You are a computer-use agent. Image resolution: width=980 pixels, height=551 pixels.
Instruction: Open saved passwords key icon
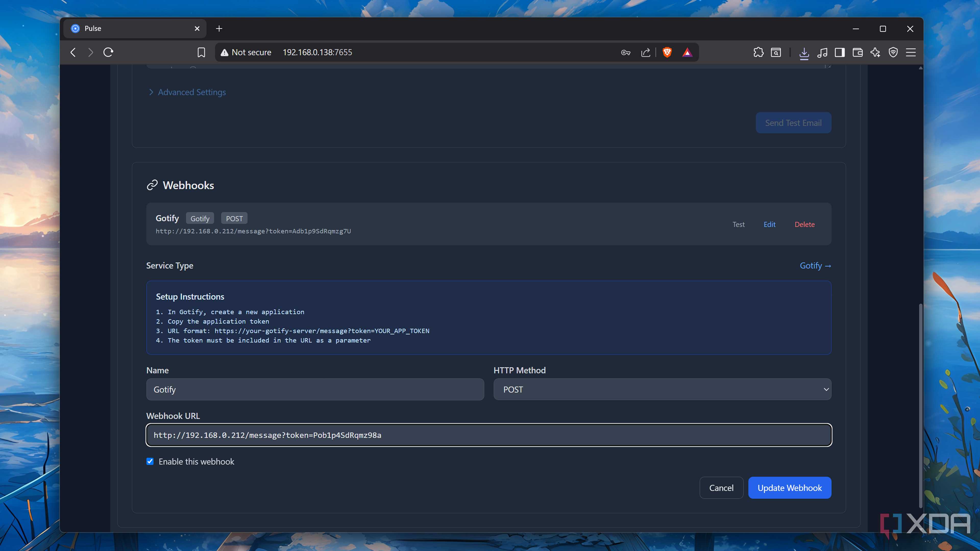point(626,53)
